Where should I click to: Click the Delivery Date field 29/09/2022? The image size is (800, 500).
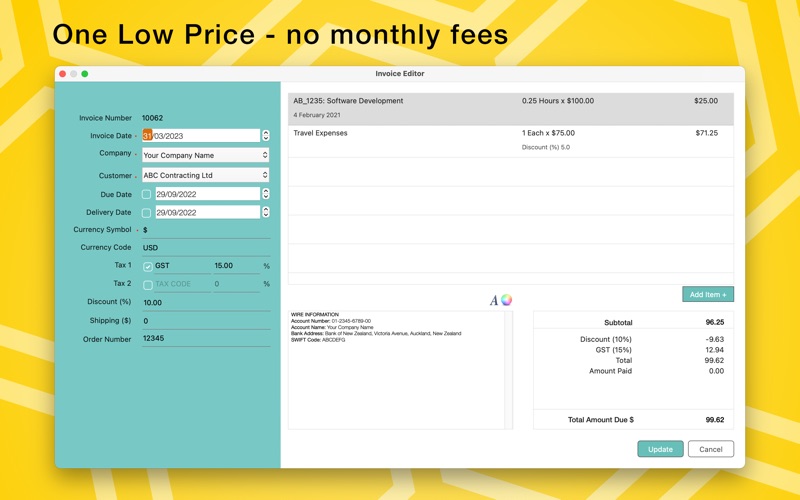pyautogui.click(x=207, y=212)
